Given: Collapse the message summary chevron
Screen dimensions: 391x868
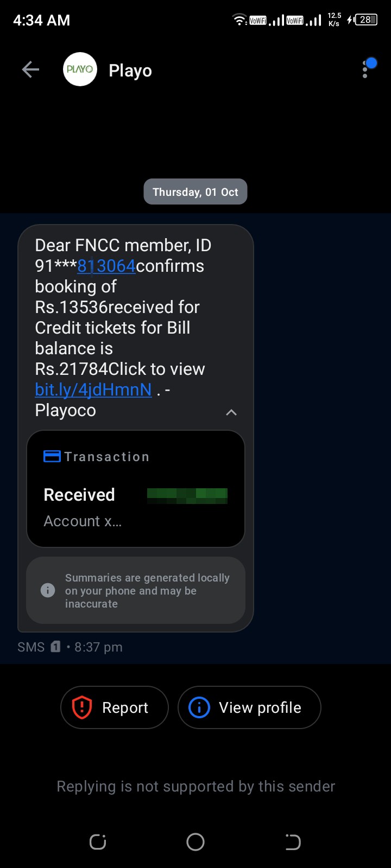Looking at the screenshot, I should (231, 412).
